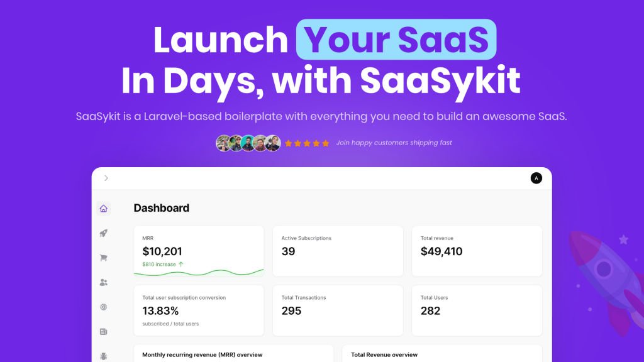Click the first customer avatar photo
Viewport: 644px width, 362px height.
(223, 143)
